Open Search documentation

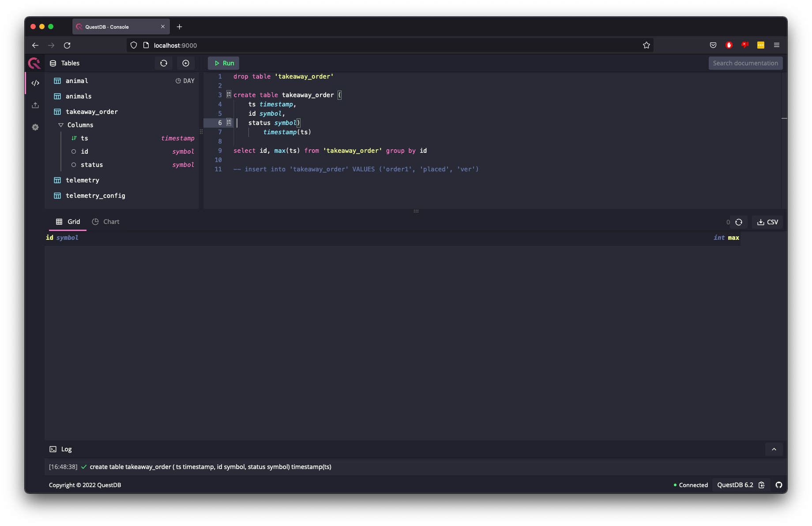pyautogui.click(x=745, y=63)
